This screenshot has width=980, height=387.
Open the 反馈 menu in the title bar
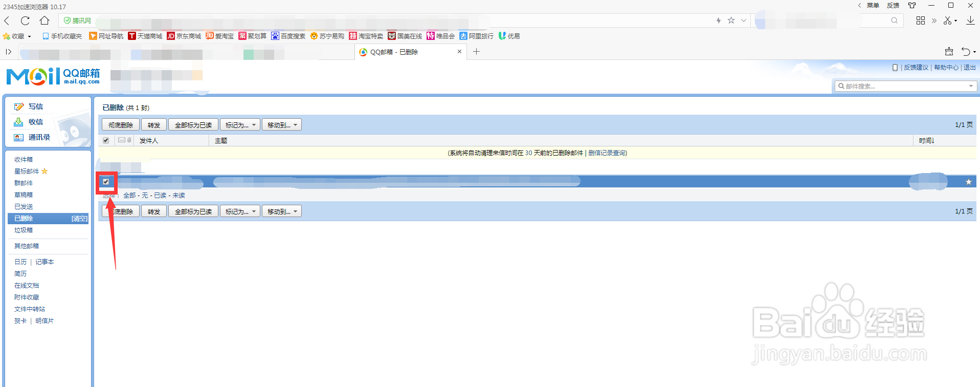pos(893,5)
